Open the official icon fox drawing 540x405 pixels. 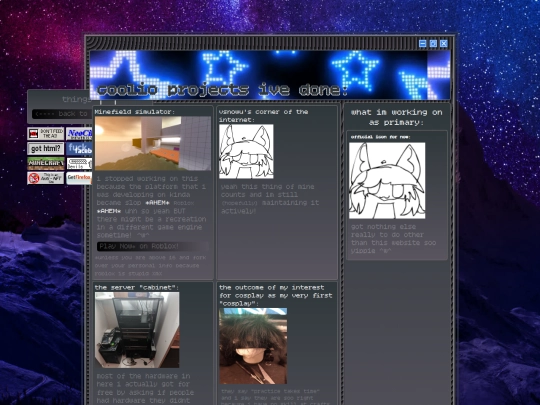pos(387,180)
